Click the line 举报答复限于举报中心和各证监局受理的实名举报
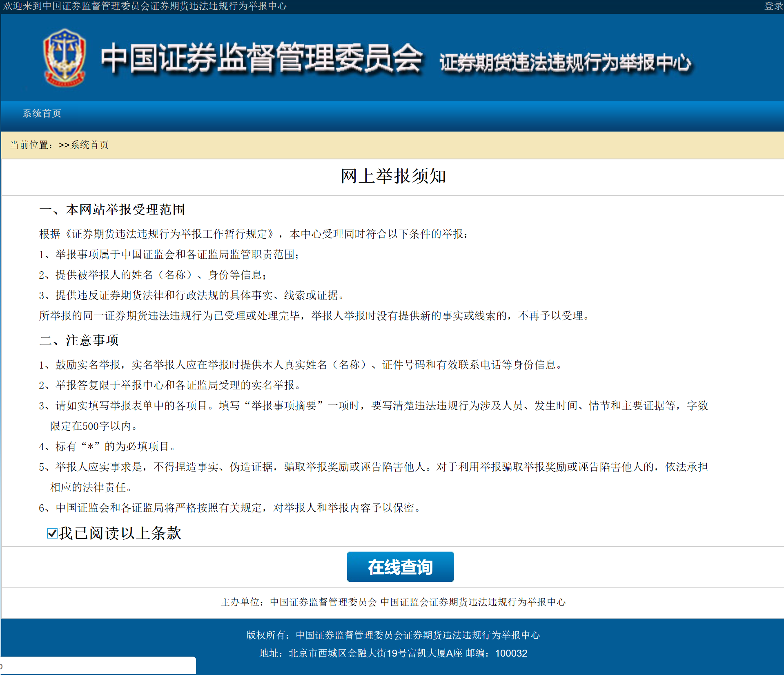Screen dimensions: 784x675 pos(171,385)
